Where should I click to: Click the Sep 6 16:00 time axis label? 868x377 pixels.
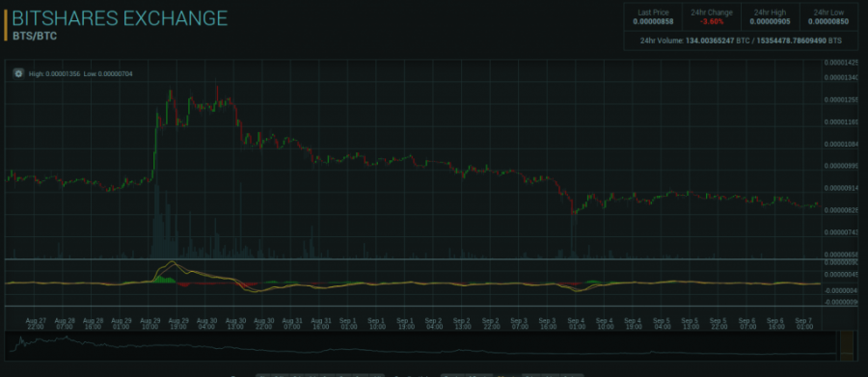tap(774, 323)
